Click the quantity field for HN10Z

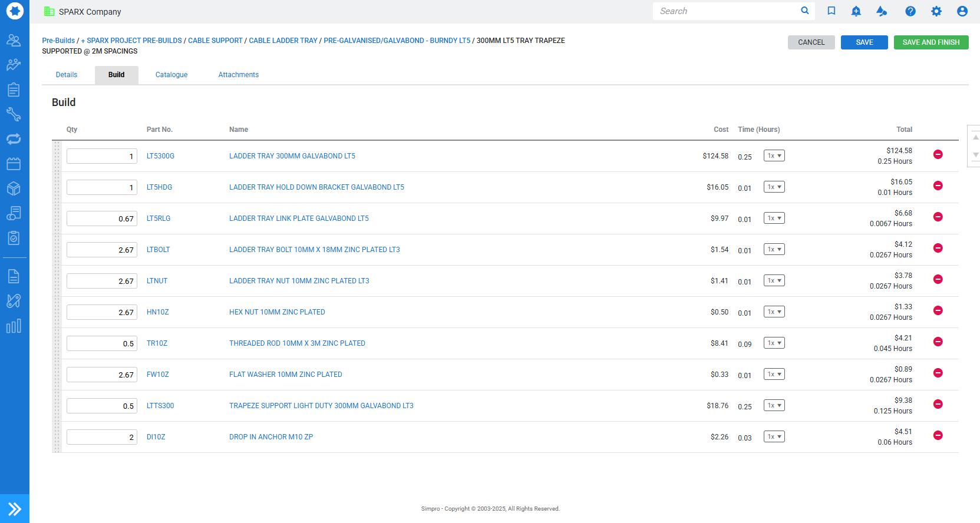[101, 312]
